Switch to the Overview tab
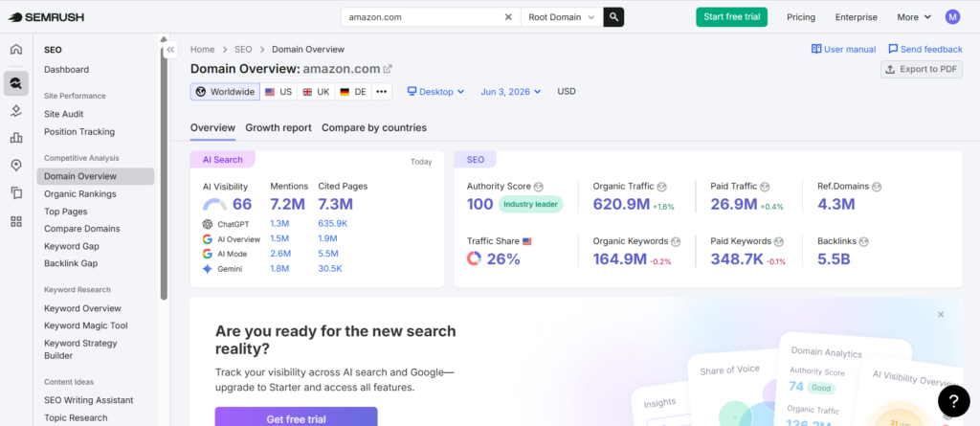This screenshot has width=980, height=426. 212,127
